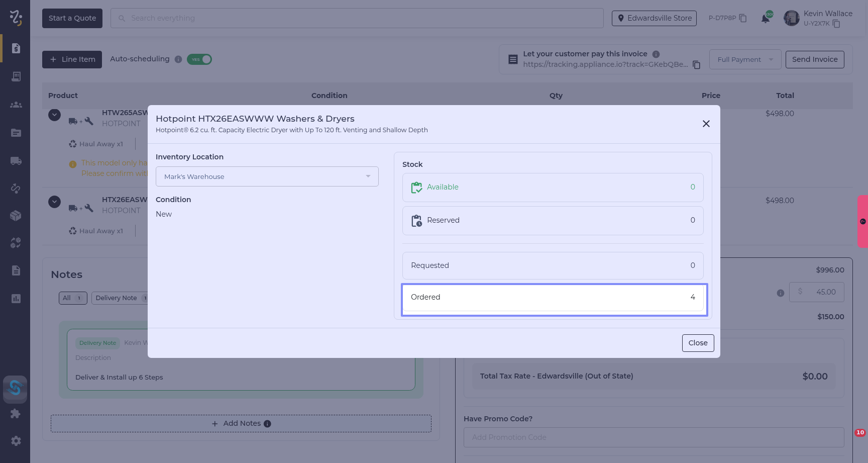Open the customers group sidebar icon

16,105
